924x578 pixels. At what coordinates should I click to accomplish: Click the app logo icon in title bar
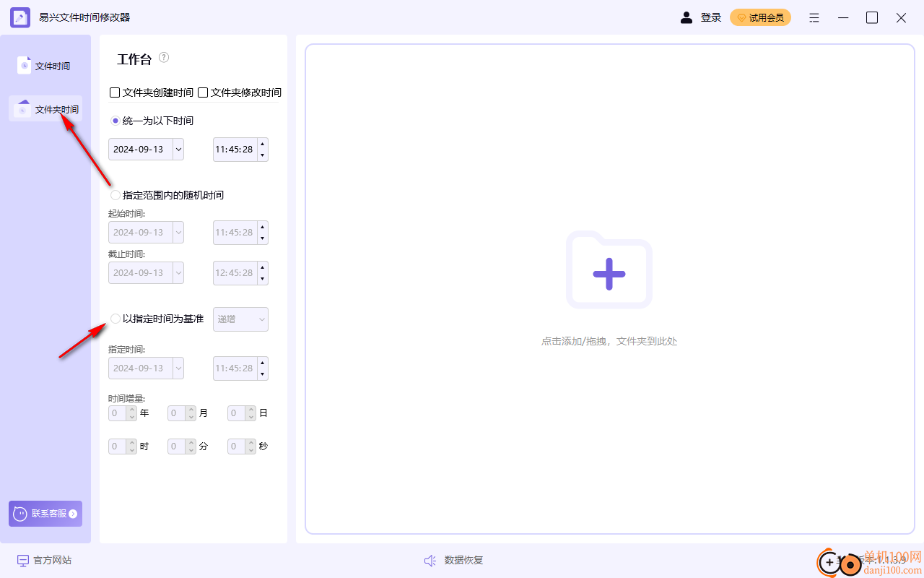[x=20, y=17]
